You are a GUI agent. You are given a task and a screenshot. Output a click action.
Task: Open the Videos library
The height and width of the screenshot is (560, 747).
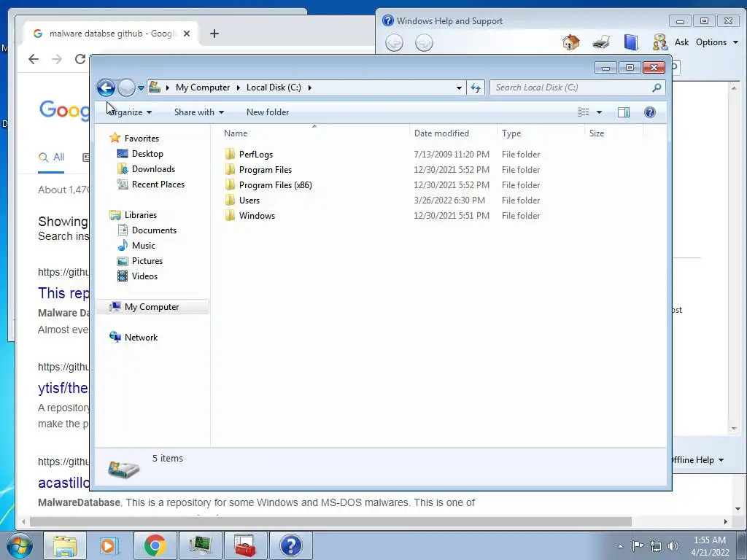(x=144, y=276)
